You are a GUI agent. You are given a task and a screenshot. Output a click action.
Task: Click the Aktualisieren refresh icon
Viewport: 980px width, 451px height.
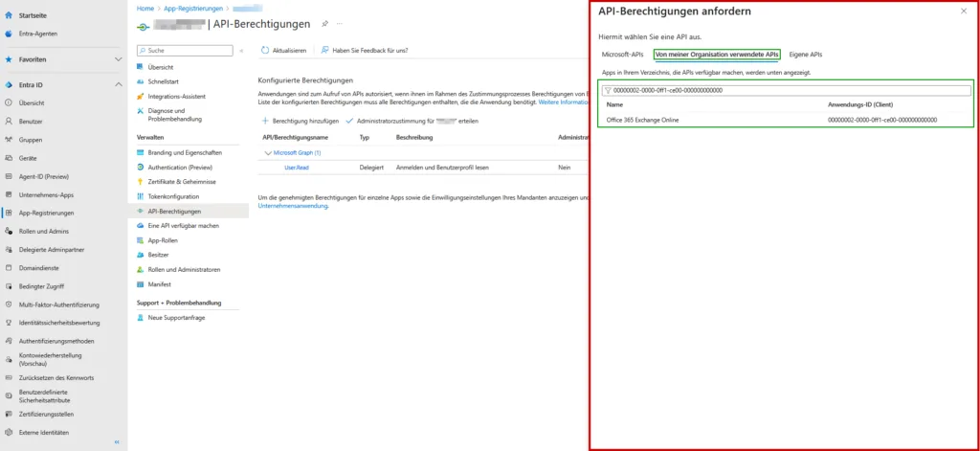coord(265,50)
